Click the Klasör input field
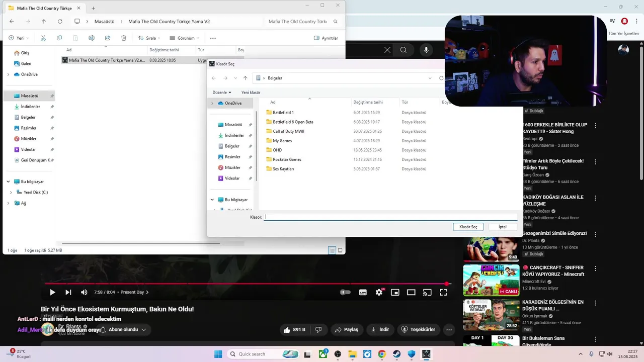The image size is (644, 362). point(391,217)
